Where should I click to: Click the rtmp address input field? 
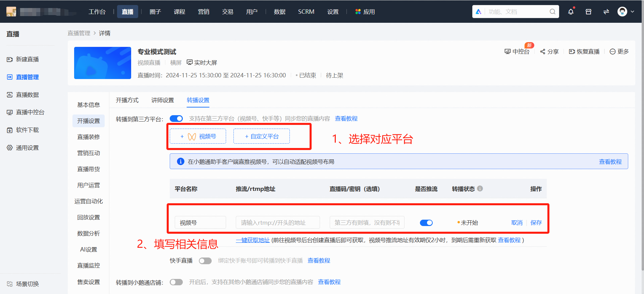click(x=277, y=223)
